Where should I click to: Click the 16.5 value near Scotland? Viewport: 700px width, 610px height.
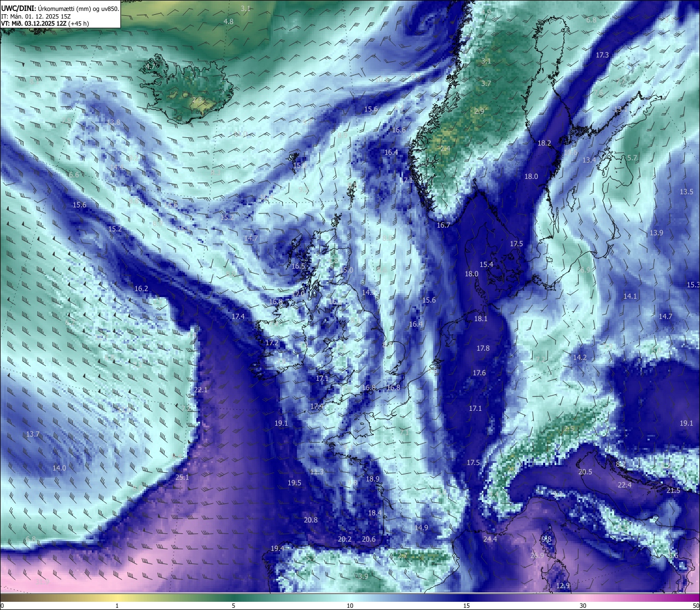[x=298, y=266]
